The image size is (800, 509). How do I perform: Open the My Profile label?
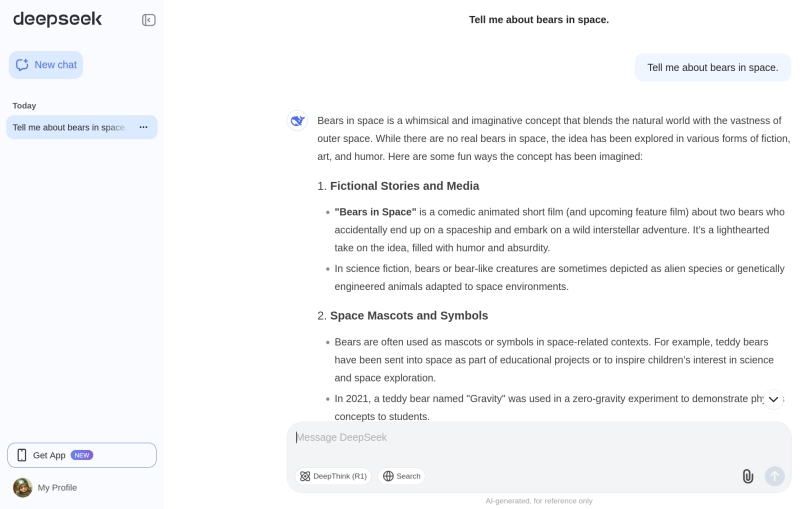57,487
